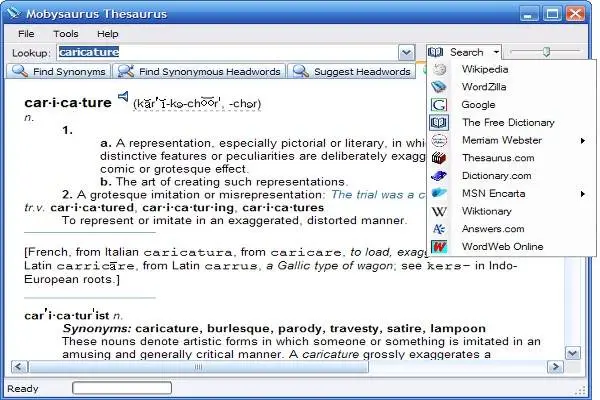
Task: Click the Suggest Headwords button
Action: point(351,71)
